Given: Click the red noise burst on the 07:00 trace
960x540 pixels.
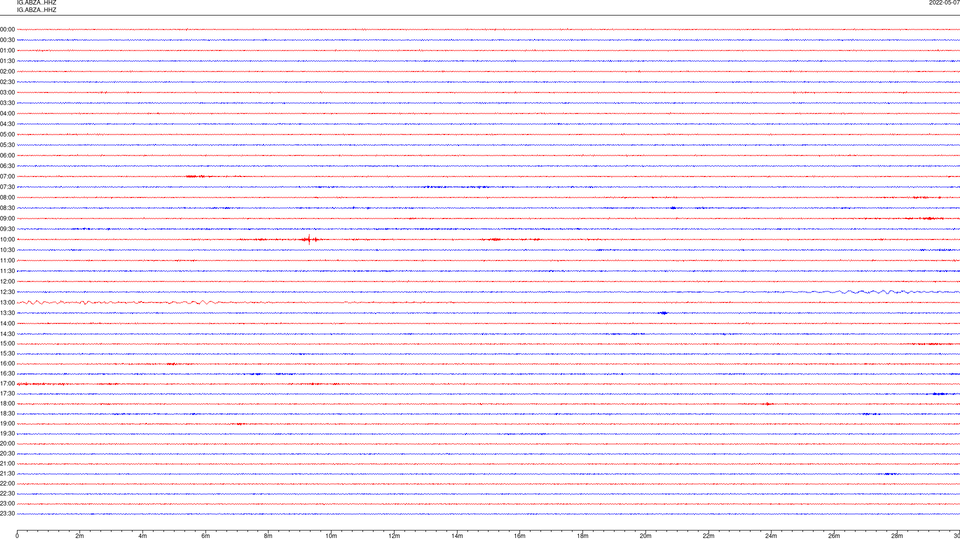Looking at the screenshot, I should click(196, 176).
